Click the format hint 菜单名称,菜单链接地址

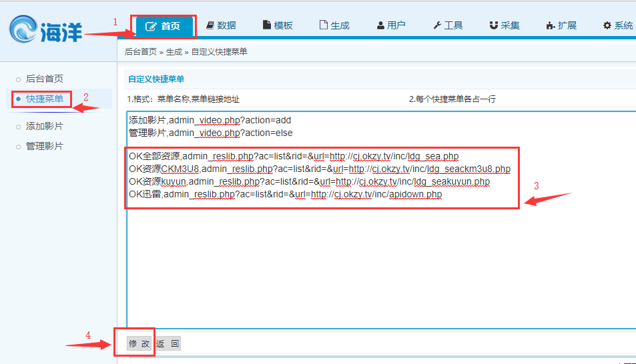click(x=198, y=99)
